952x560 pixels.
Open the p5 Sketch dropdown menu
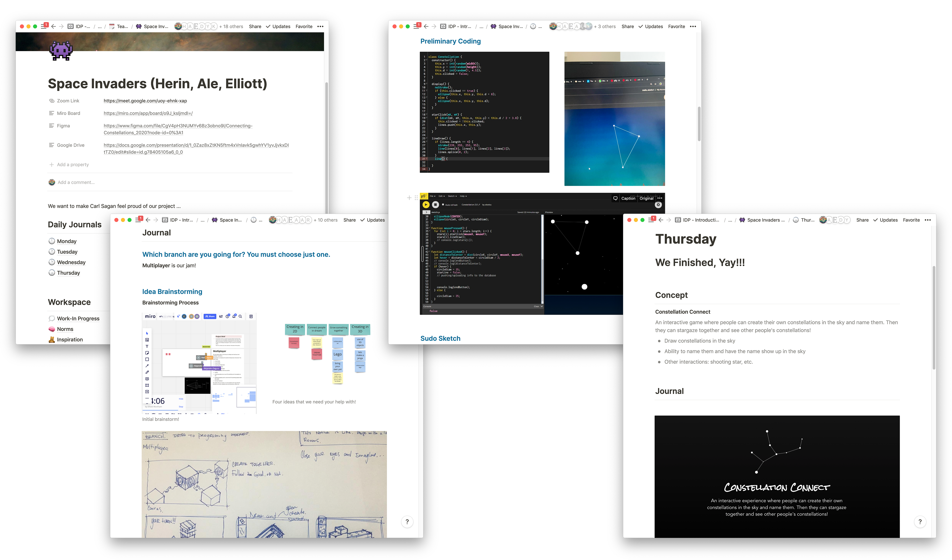[x=452, y=196]
